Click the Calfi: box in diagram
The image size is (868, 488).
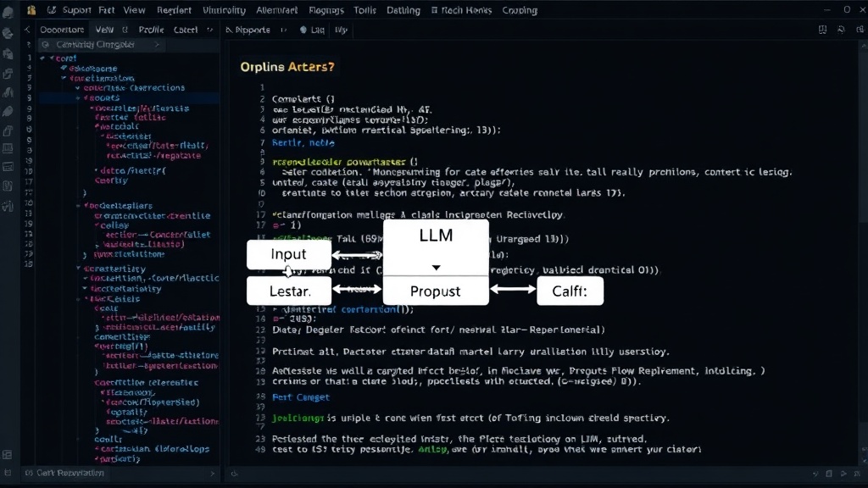pyautogui.click(x=570, y=291)
